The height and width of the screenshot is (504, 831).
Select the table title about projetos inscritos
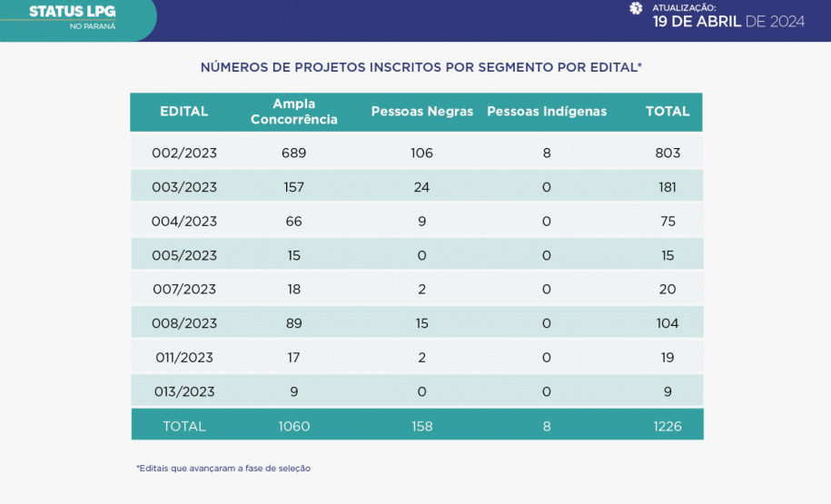tap(420, 67)
